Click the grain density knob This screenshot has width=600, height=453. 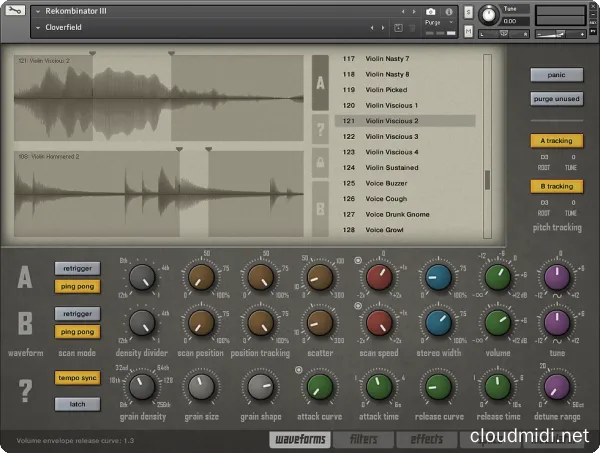pyautogui.click(x=142, y=386)
